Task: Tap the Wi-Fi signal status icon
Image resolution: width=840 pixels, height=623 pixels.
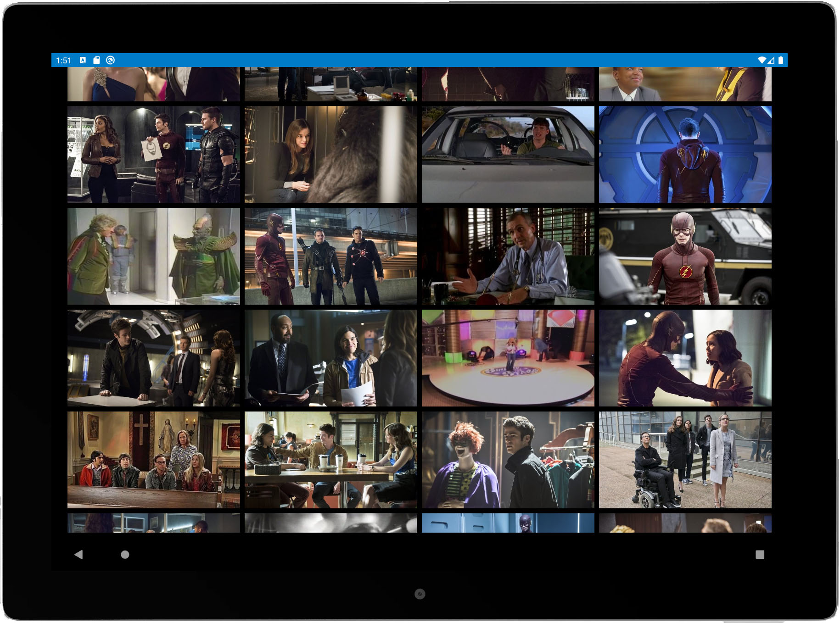Action: pos(762,60)
